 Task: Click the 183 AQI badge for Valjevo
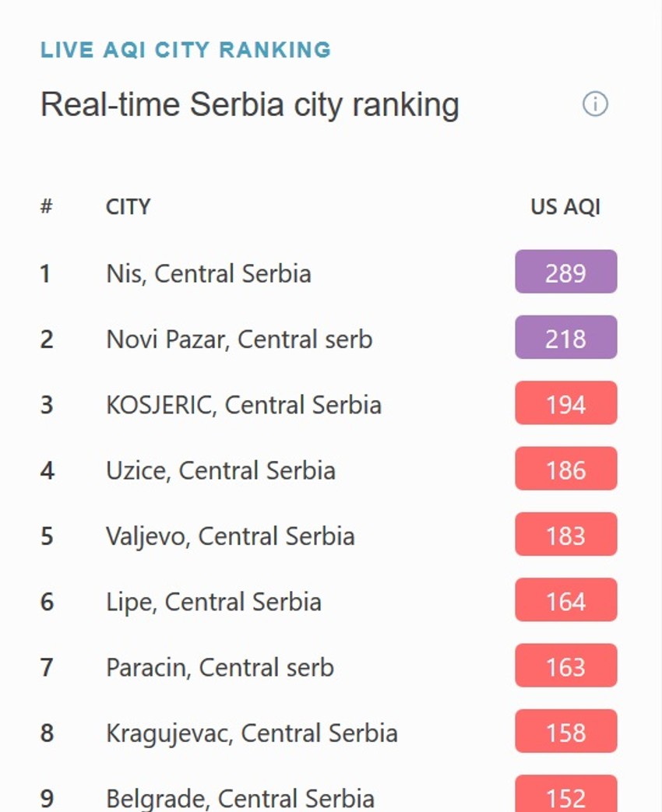[x=565, y=534]
